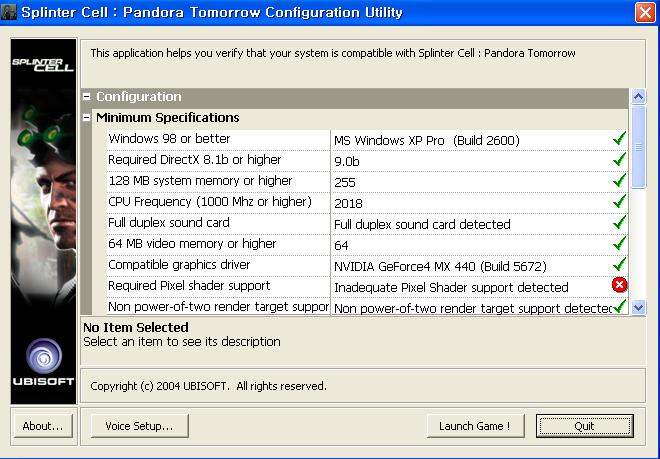Collapse the Configuration section
This screenshot has height=459, width=660.
click(x=87, y=97)
